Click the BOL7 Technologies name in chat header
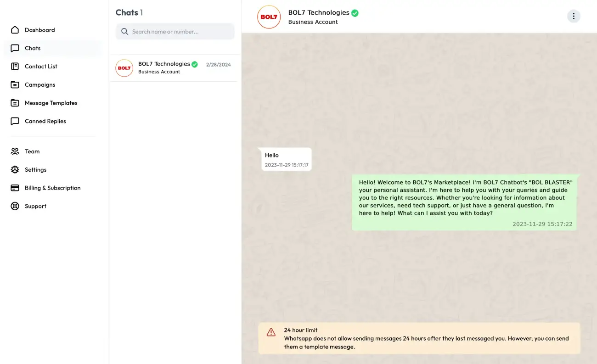Viewport: 597px width, 364px height. pyautogui.click(x=319, y=13)
